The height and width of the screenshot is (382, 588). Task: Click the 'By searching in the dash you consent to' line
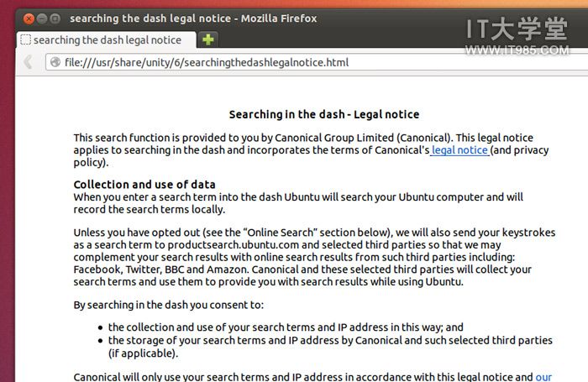pos(168,305)
